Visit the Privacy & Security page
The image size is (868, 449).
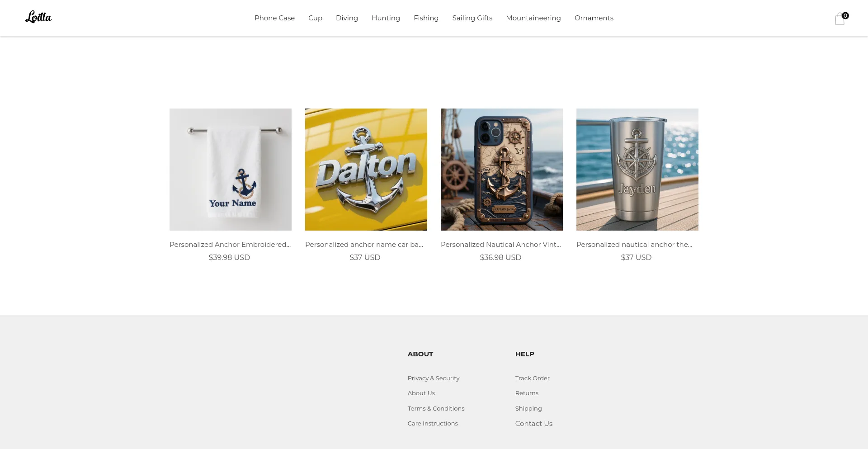point(433,378)
